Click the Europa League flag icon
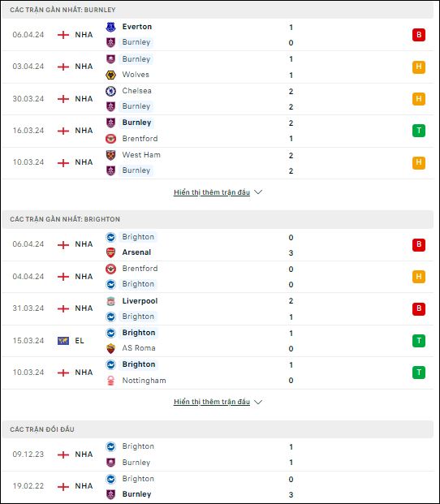The width and height of the screenshot is (440, 504). [63, 341]
